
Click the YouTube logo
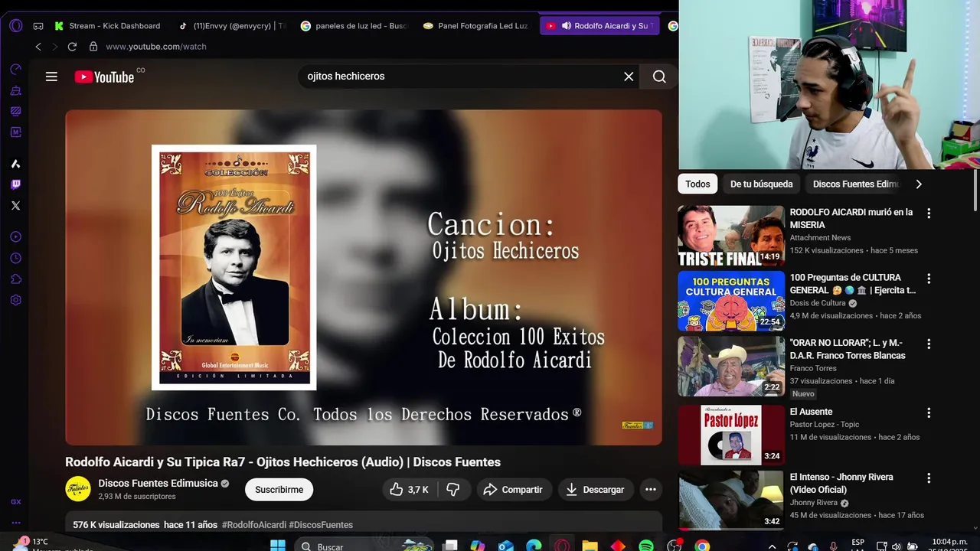105,77
